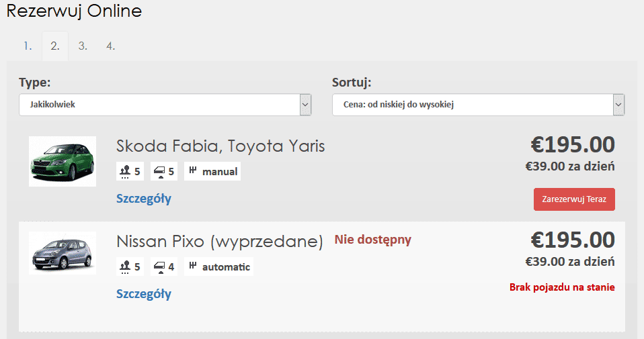644x339 pixels.
Task: Click the red Zarezerwuj Teraz button
Action: point(574,199)
